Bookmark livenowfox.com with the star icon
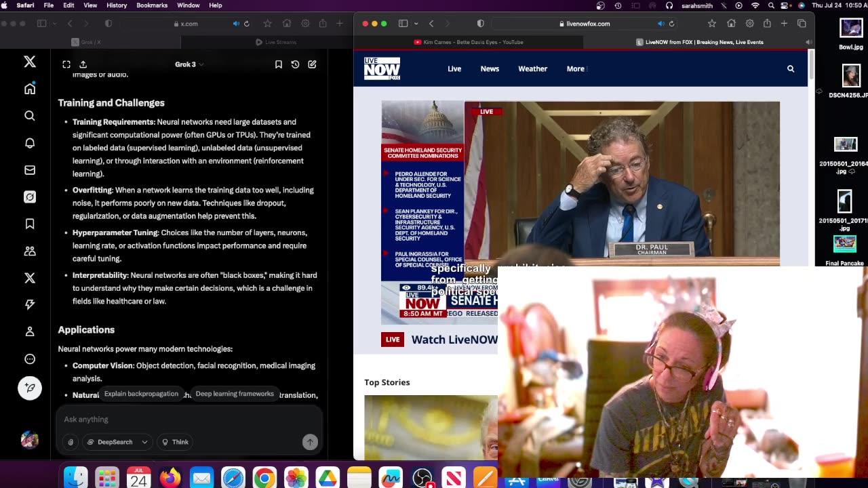Image resolution: width=868 pixels, height=488 pixels. [711, 24]
